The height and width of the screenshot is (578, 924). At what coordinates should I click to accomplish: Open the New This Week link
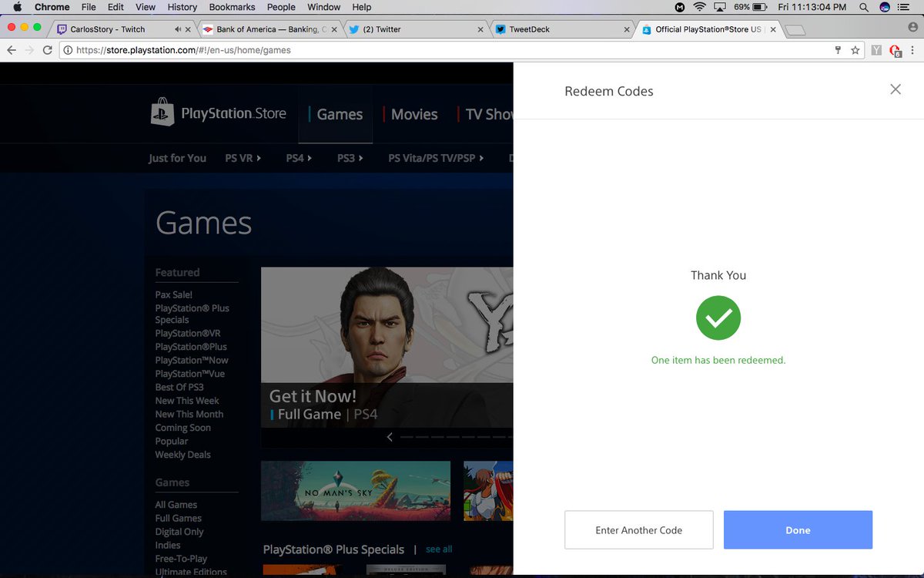187,401
